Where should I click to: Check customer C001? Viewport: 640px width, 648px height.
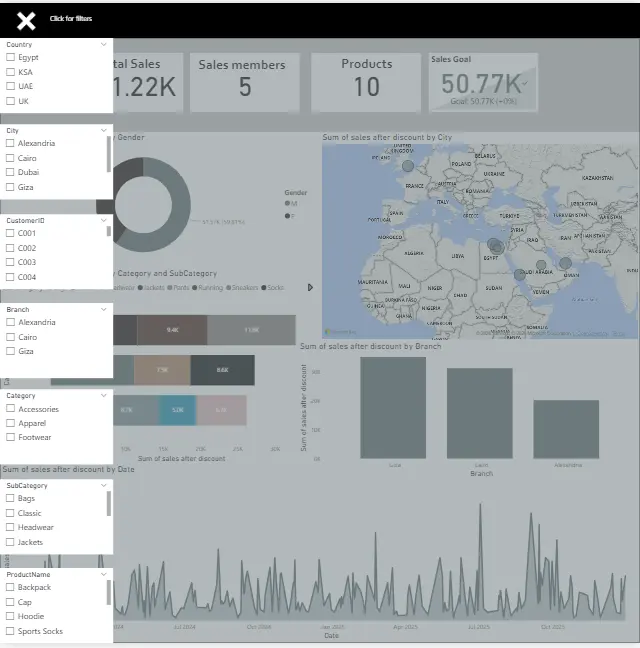point(10,233)
